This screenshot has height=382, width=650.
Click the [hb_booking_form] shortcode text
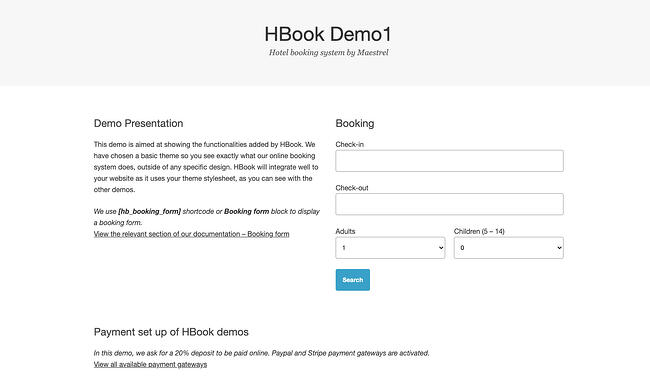click(x=149, y=211)
